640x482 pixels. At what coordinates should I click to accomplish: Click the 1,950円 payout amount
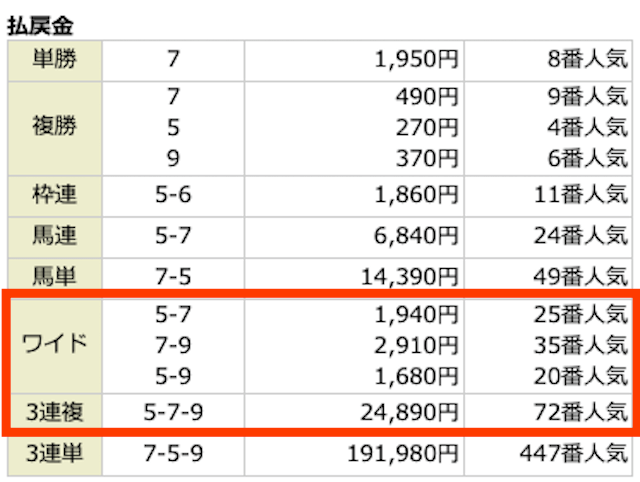pyautogui.click(x=416, y=60)
